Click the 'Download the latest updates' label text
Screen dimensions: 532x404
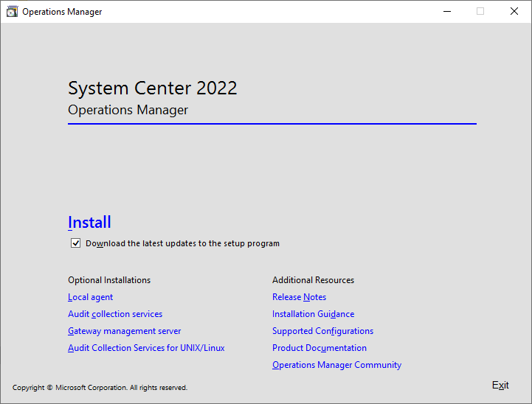(182, 243)
